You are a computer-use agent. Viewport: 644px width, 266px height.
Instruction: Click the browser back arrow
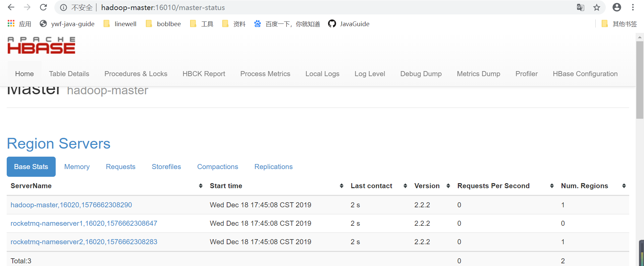(11, 7)
